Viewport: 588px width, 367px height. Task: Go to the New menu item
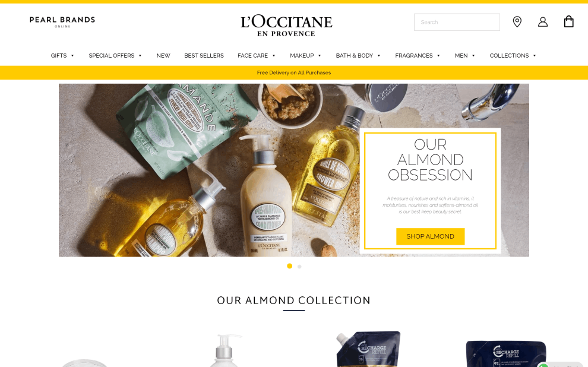163,55
